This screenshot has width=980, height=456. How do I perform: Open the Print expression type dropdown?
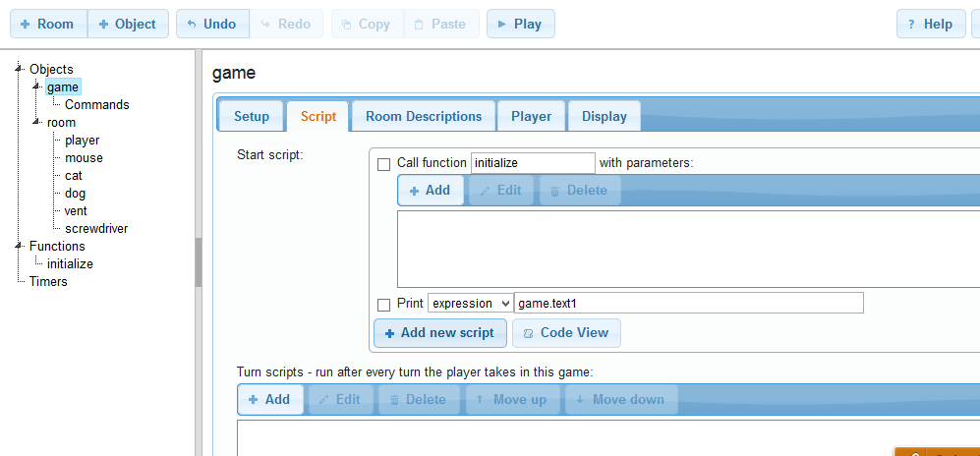(x=470, y=304)
